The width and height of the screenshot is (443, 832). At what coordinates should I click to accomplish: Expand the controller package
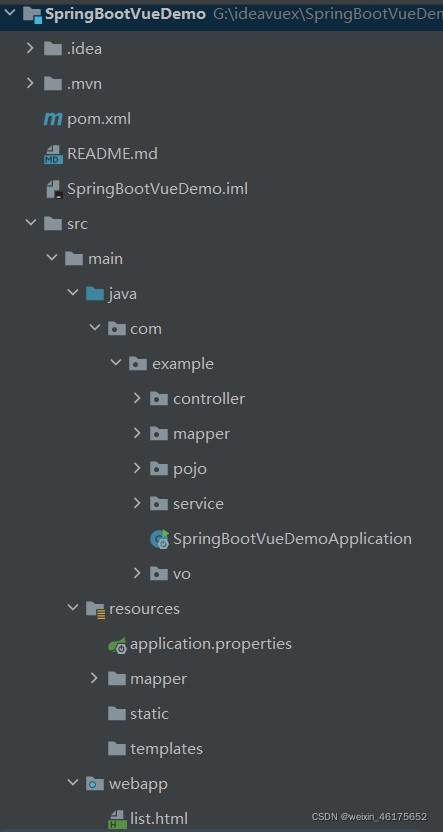click(137, 398)
